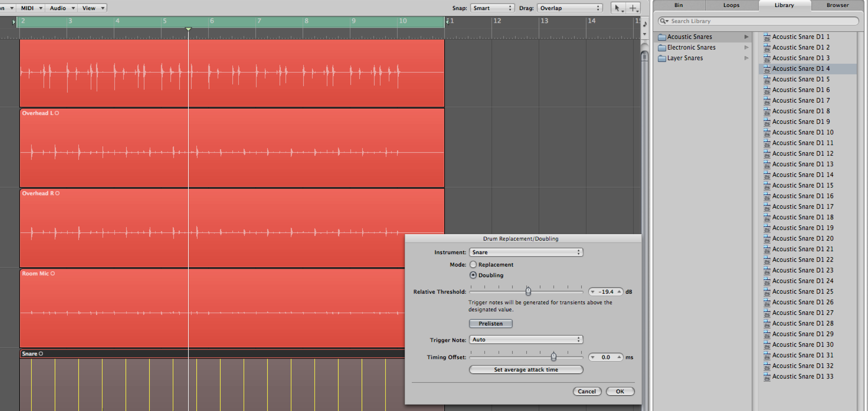Screen dimensions: 868x411
Task: Decrease Timing Offset with down arrow
Action: pyautogui.click(x=593, y=357)
